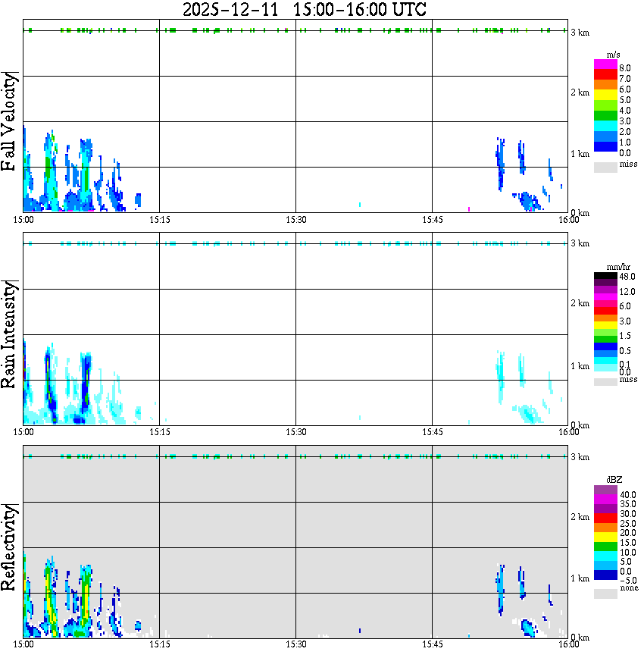
Task: Click the 15:30 tick under Reflectivity plot
Action: [296, 644]
